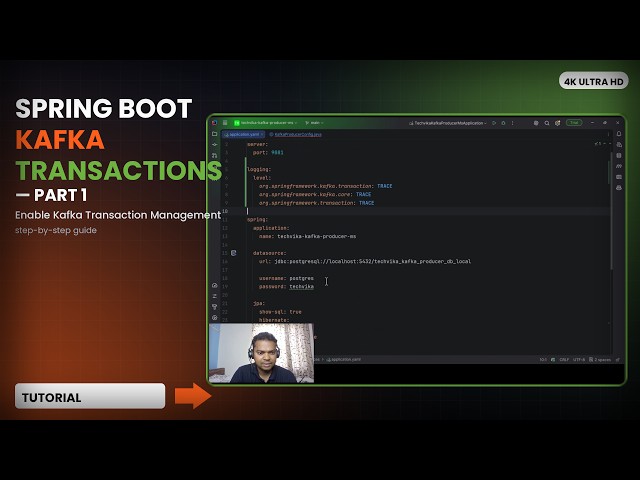Open the Services tool window icon

pos(215,285)
